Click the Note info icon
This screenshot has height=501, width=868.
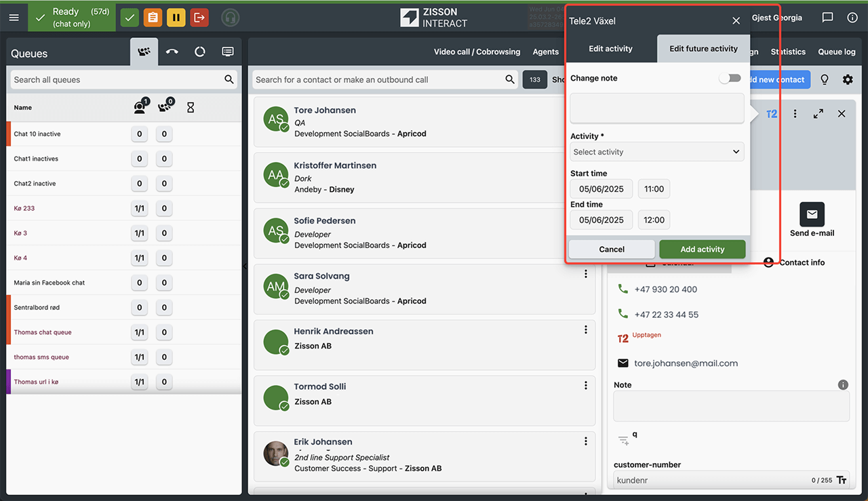click(843, 384)
